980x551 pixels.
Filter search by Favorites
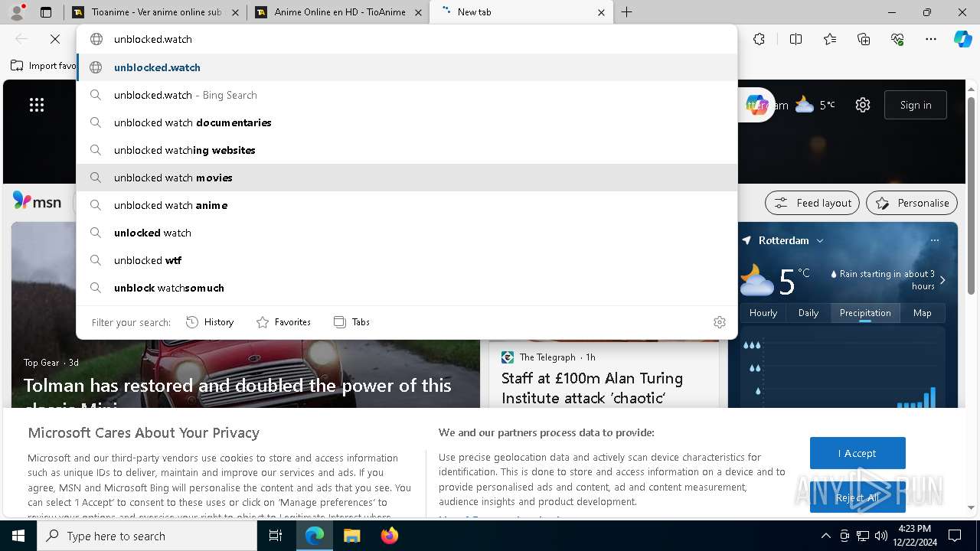click(x=283, y=322)
